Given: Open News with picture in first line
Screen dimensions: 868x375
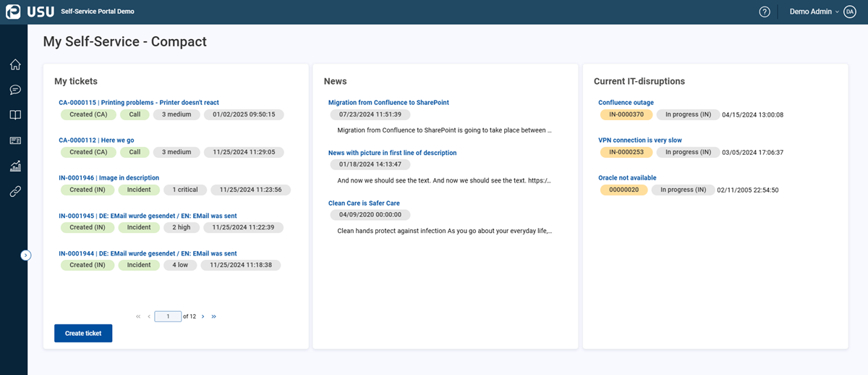Looking at the screenshot, I should pyautogui.click(x=392, y=153).
